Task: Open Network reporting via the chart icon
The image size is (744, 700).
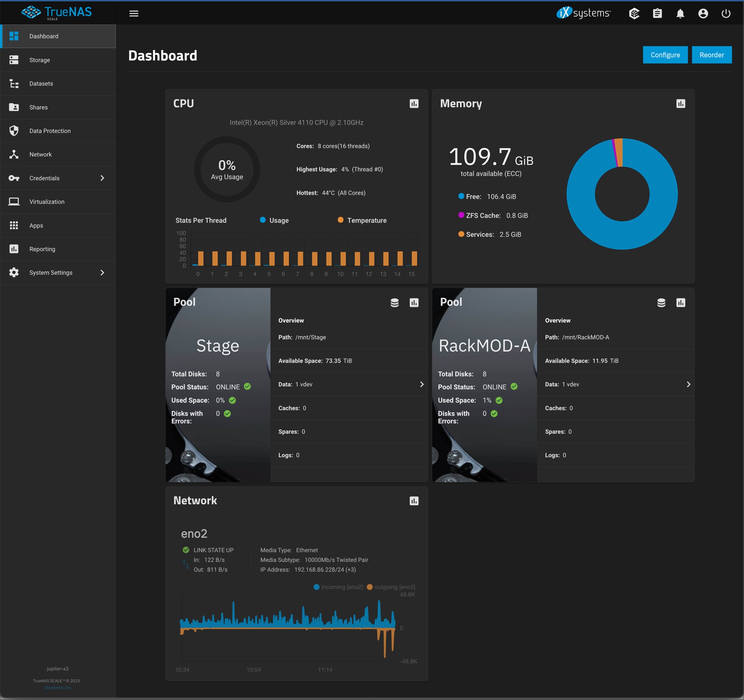Action: 414,501
